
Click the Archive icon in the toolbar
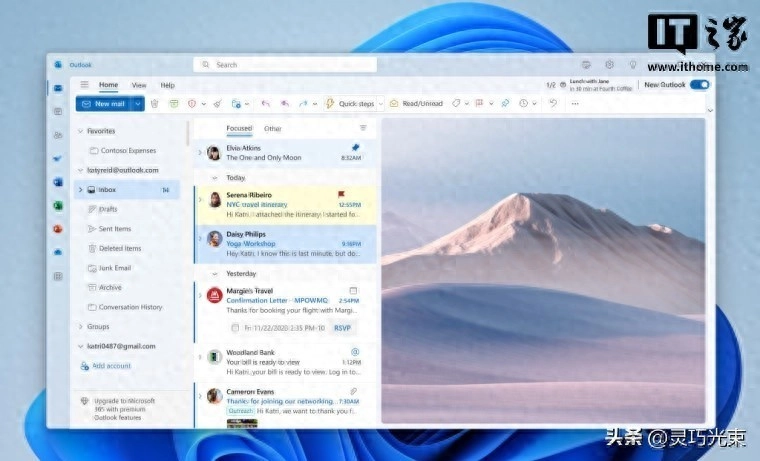click(173, 103)
